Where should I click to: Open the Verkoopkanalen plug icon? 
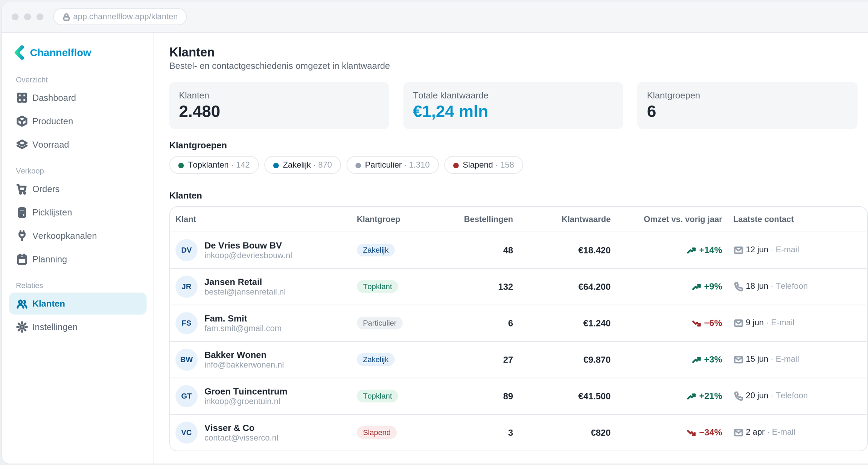[x=22, y=236]
